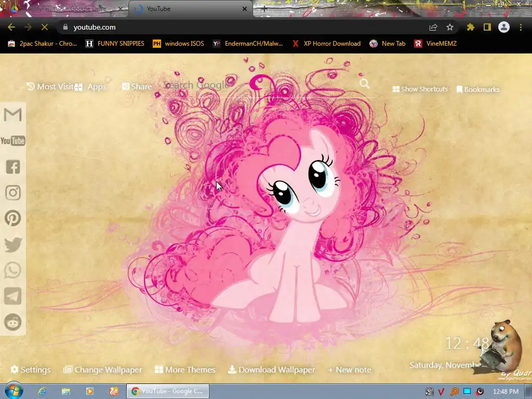This screenshot has height=399, width=532.
Task: Open Reddit icon in sidebar
Action: [13, 322]
